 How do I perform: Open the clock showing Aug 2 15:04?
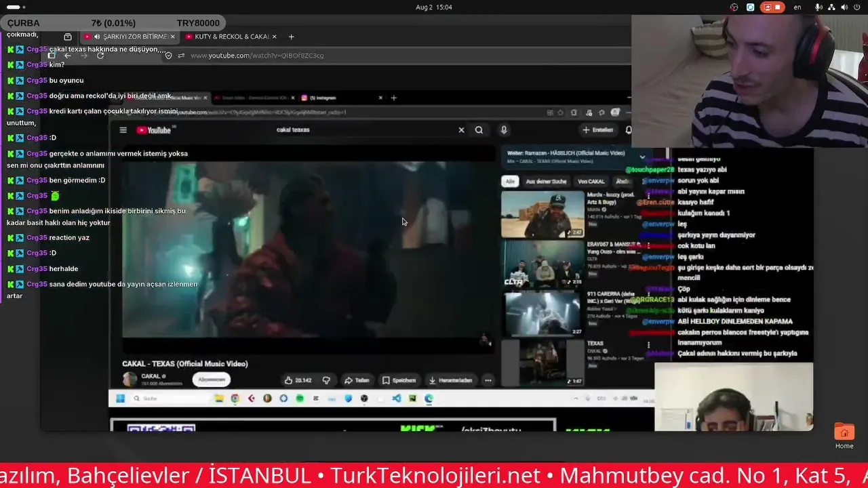(x=434, y=7)
